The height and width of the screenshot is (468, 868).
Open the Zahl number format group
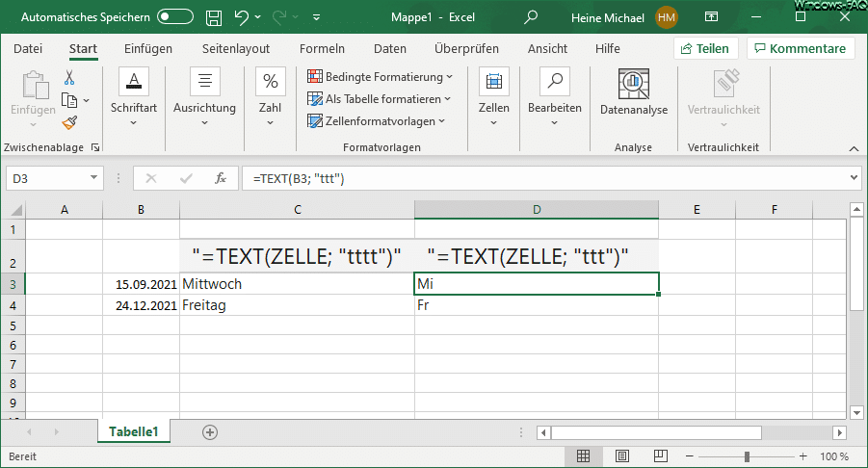click(x=270, y=97)
